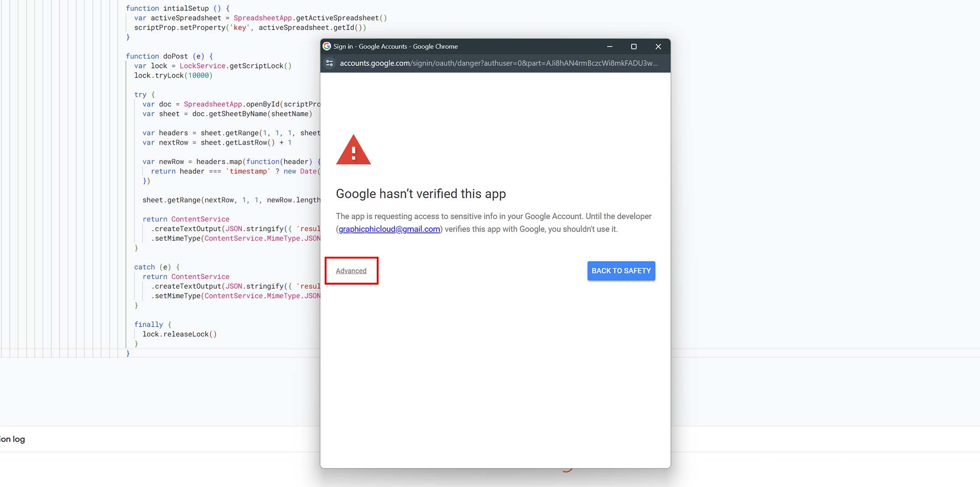Image resolution: width=980 pixels, height=487 pixels.
Task: Click the "catch (e) {" code line
Action: click(x=157, y=267)
